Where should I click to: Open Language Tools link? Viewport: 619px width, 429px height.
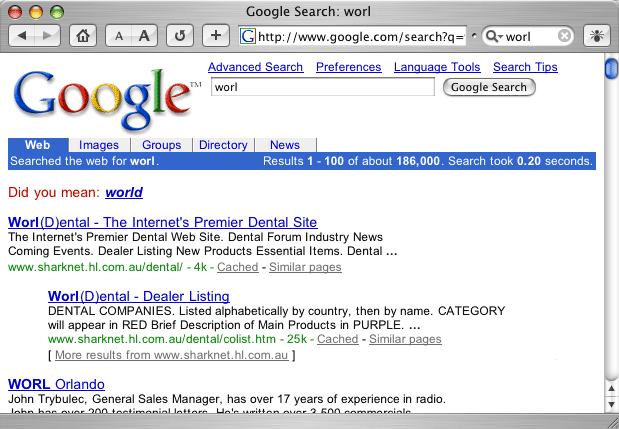click(x=437, y=67)
